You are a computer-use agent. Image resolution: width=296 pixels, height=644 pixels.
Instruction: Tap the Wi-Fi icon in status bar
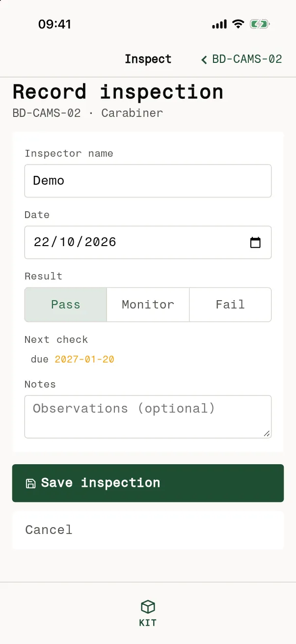click(238, 24)
